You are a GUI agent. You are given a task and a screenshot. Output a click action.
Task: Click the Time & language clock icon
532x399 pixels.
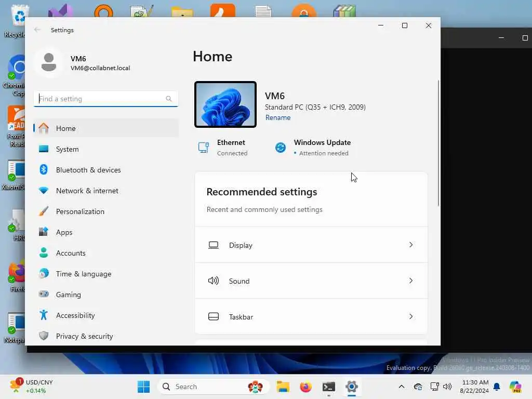click(44, 273)
